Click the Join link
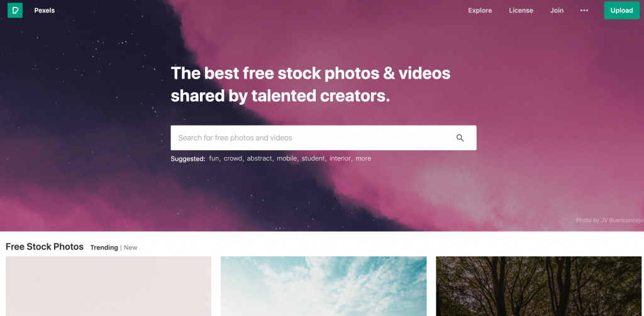 coord(557,10)
